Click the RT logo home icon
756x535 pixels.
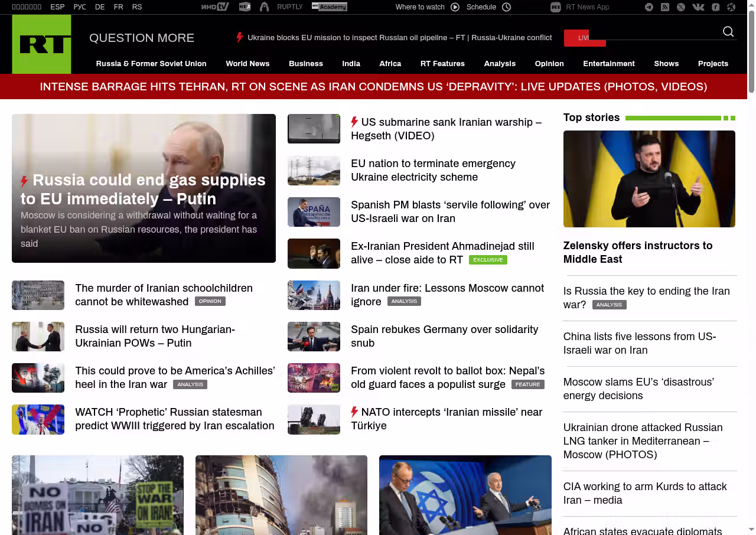(x=41, y=44)
